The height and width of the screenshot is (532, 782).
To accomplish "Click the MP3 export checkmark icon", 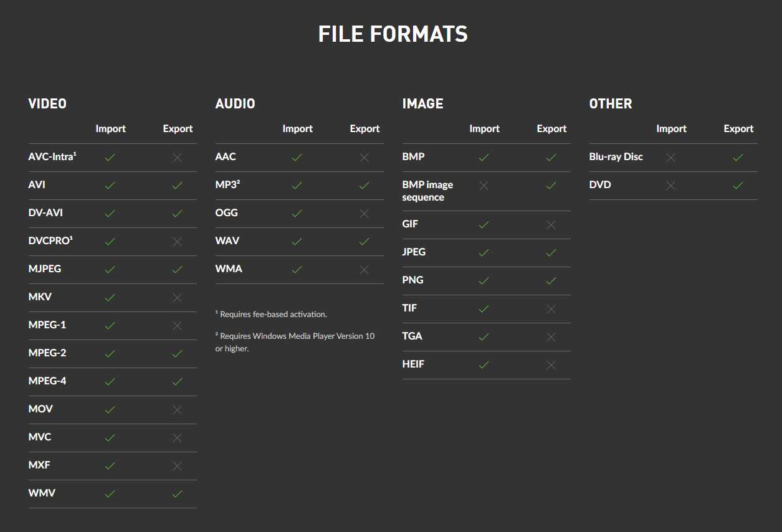I will [x=365, y=186].
